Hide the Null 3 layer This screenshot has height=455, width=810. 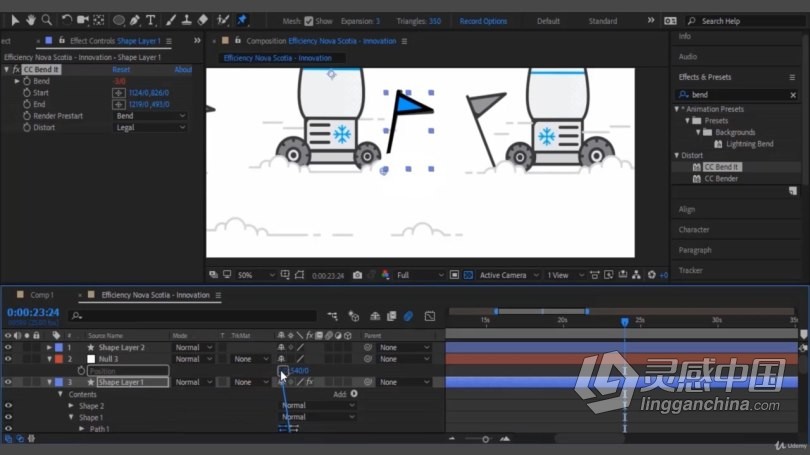(x=8, y=359)
